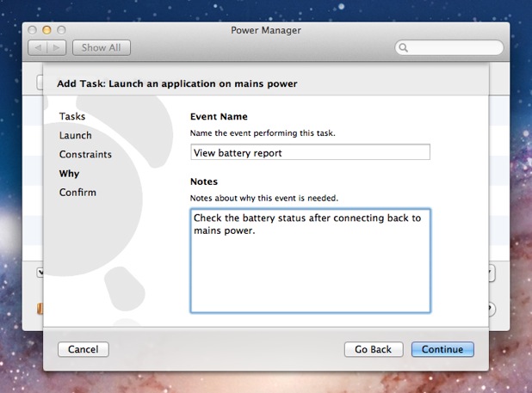Screen dimensions: 532x393
Task: Click the Power Manager window title
Action: [x=266, y=30]
